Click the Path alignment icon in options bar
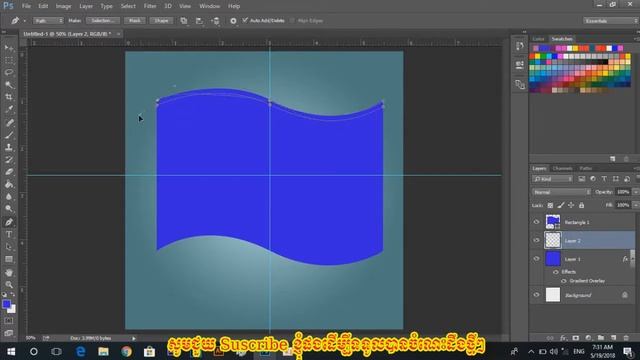 coord(199,20)
